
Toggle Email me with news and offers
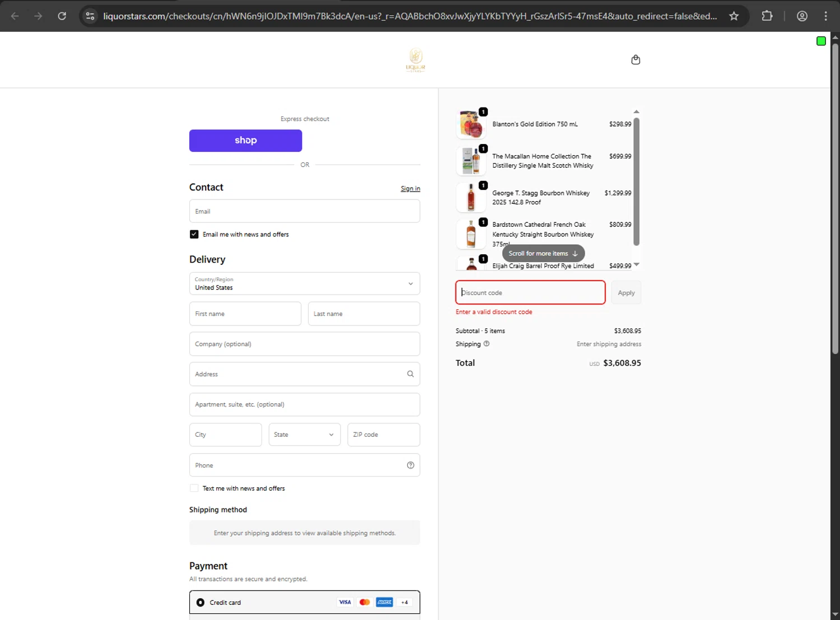(x=194, y=234)
